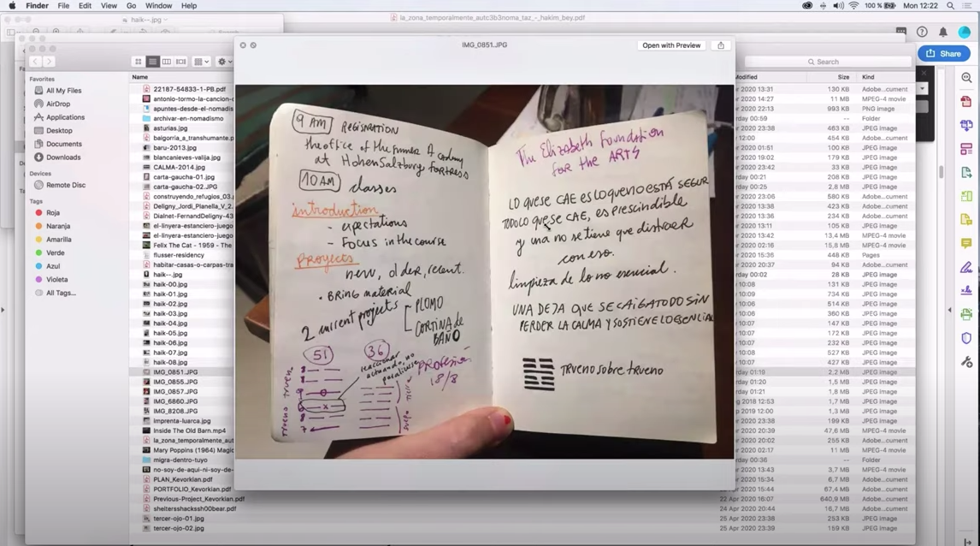This screenshot has height=546, width=980.
Task: Switch Finder to icon view
Action: pyautogui.click(x=139, y=62)
